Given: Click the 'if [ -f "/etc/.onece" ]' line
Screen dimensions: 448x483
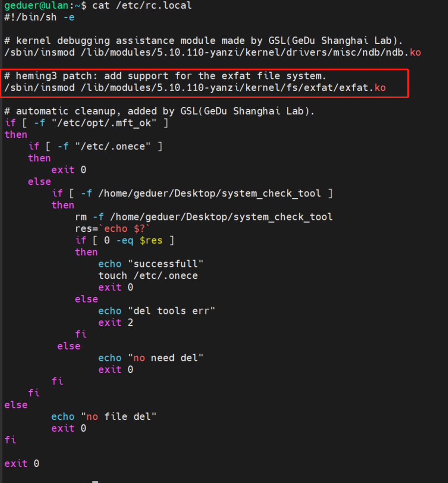Looking at the screenshot, I should click(x=95, y=146).
